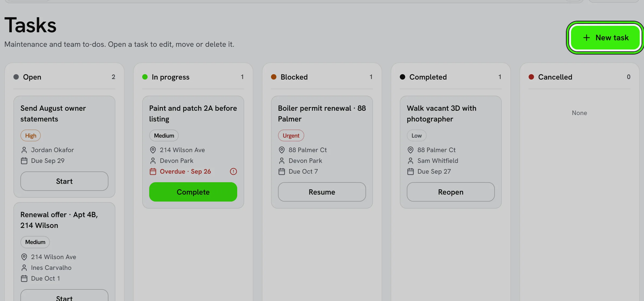The width and height of the screenshot is (644, 301).
Task: Click the Low priority badge
Action: pyautogui.click(x=417, y=135)
